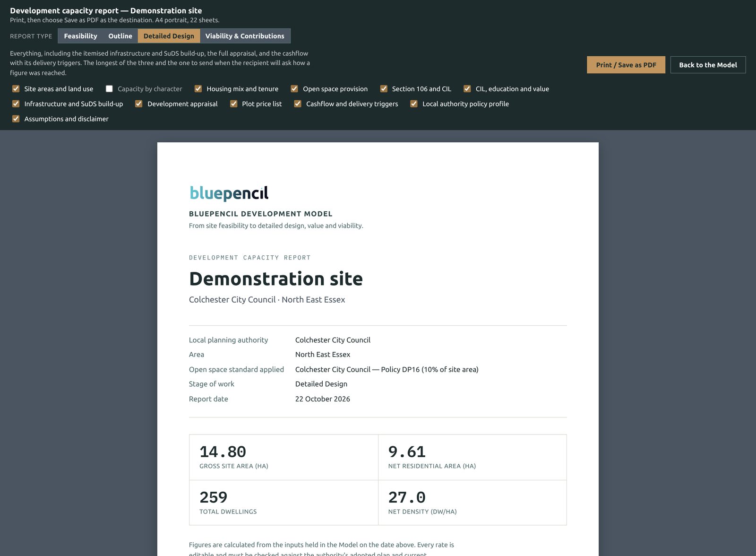Click the BLUEPENCIL DEVELOPMENT MODEL heading

point(261,214)
